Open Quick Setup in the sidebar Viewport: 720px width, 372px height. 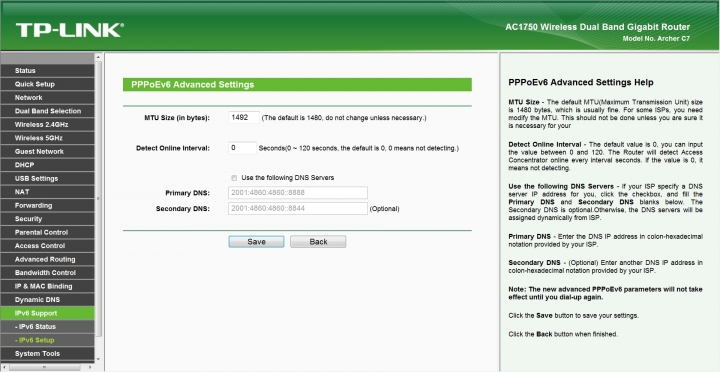[x=47, y=84]
